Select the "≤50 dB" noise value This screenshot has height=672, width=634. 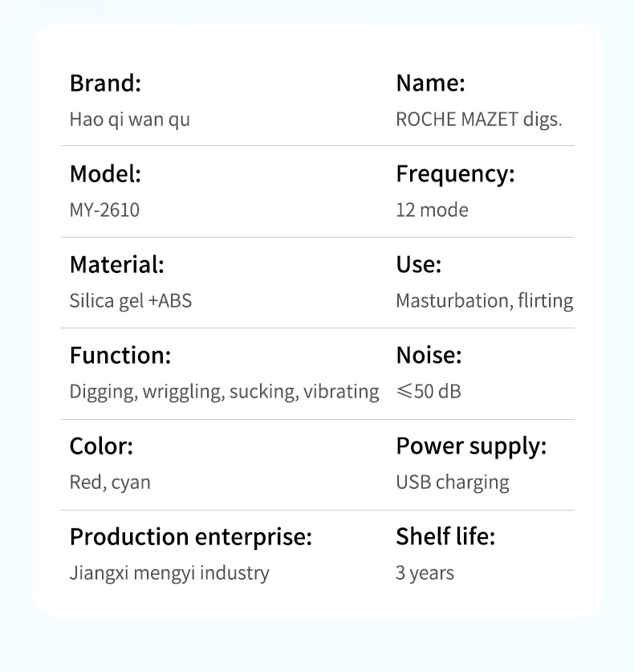(429, 392)
